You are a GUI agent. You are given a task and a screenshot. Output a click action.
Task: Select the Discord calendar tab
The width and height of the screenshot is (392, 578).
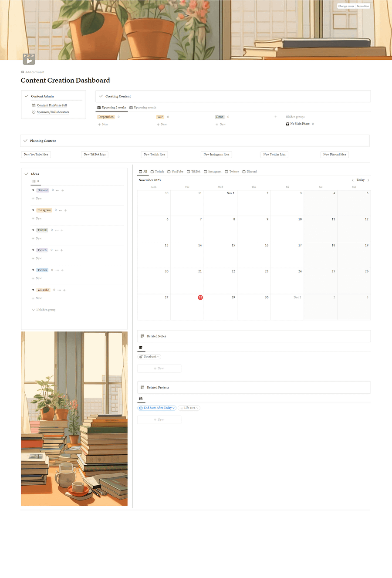pyautogui.click(x=250, y=172)
